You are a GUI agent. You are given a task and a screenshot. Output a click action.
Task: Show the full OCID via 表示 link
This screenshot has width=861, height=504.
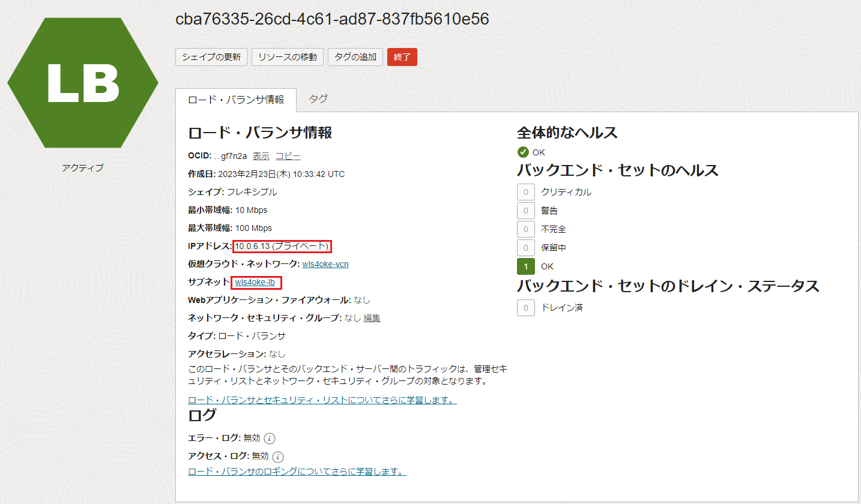pyautogui.click(x=261, y=156)
